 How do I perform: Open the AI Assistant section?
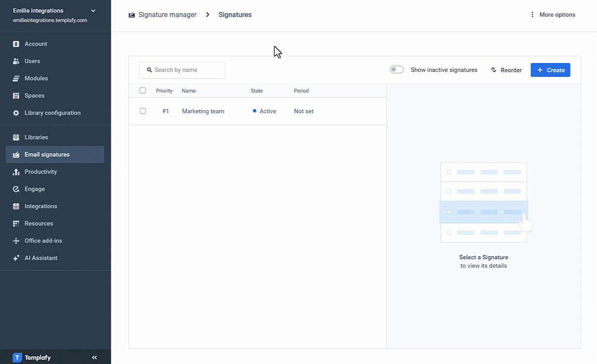tap(16, 258)
